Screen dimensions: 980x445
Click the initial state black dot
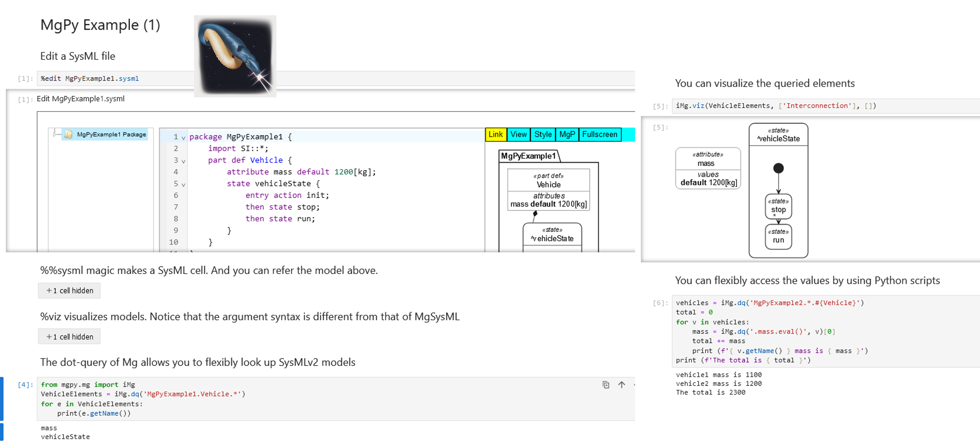(778, 168)
